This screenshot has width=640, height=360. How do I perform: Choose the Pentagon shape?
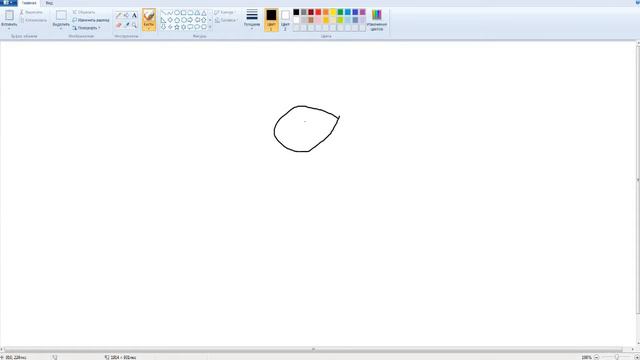pos(177,20)
